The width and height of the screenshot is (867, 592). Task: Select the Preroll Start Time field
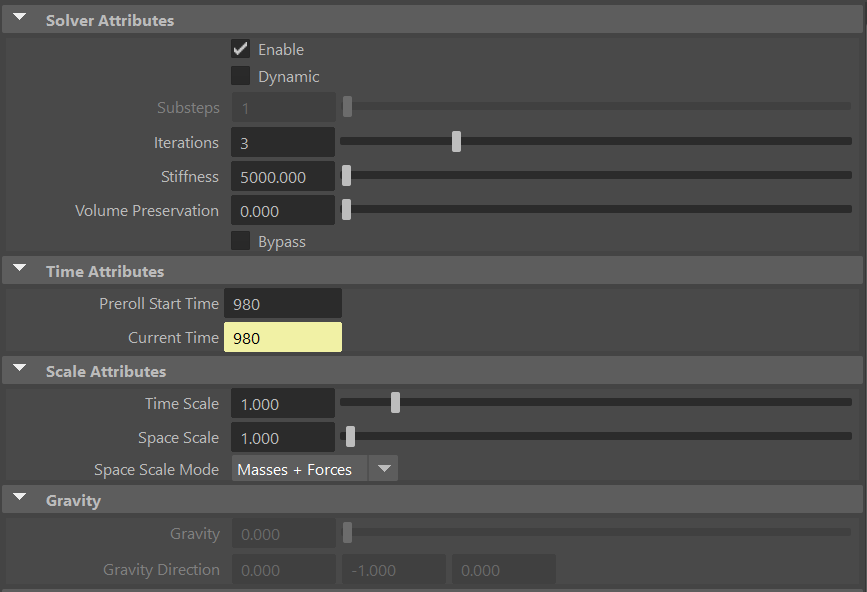(283, 303)
